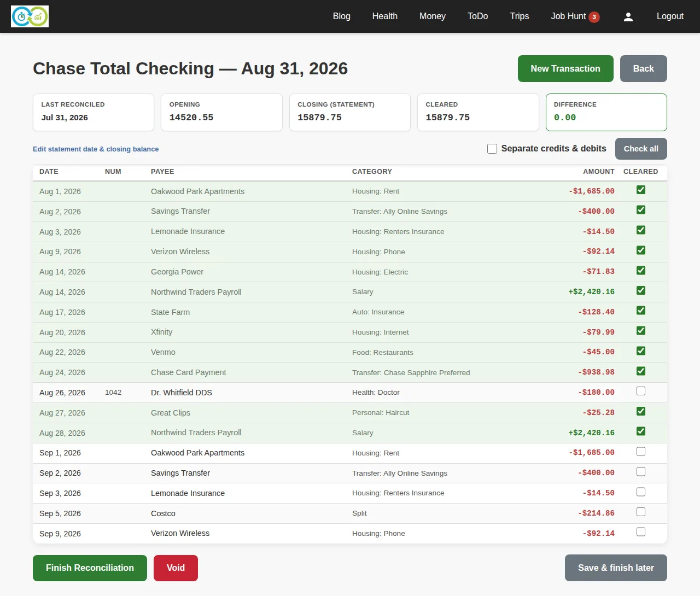Click the NUM column header
This screenshot has width=700, height=596.
113,172
